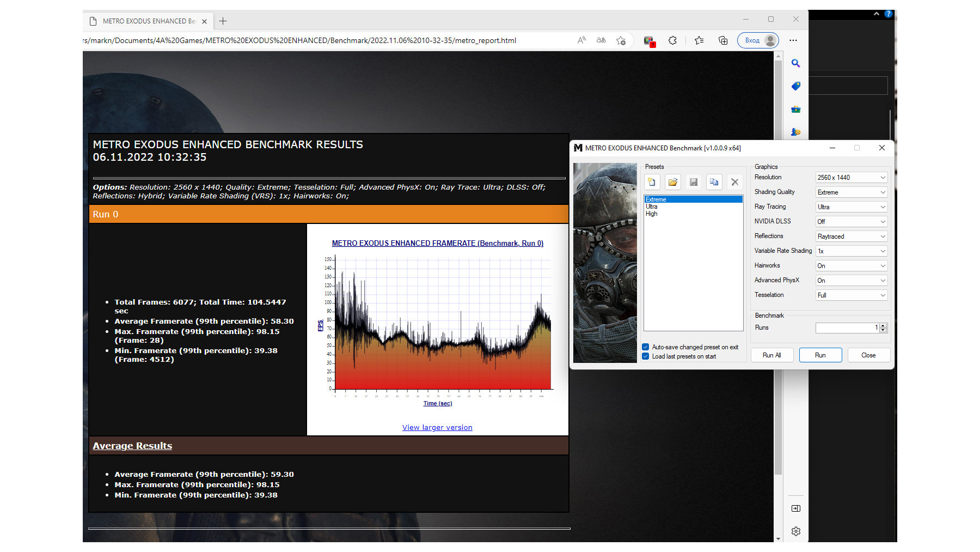980x552 pixels.
Task: Open the Advanced PhysX dropdown
Action: pyautogui.click(x=852, y=281)
